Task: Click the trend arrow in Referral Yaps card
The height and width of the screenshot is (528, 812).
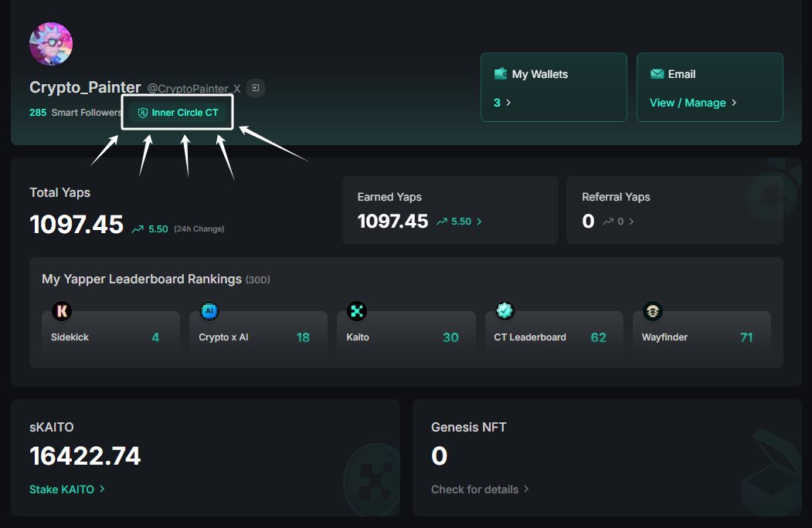Action: (x=608, y=222)
